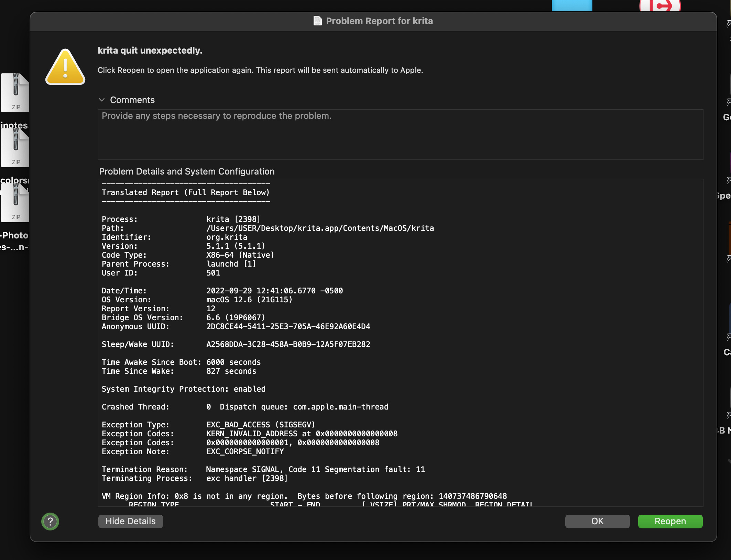Collapse the Comments disclosure chevron
This screenshot has width=731, height=560.
click(102, 100)
